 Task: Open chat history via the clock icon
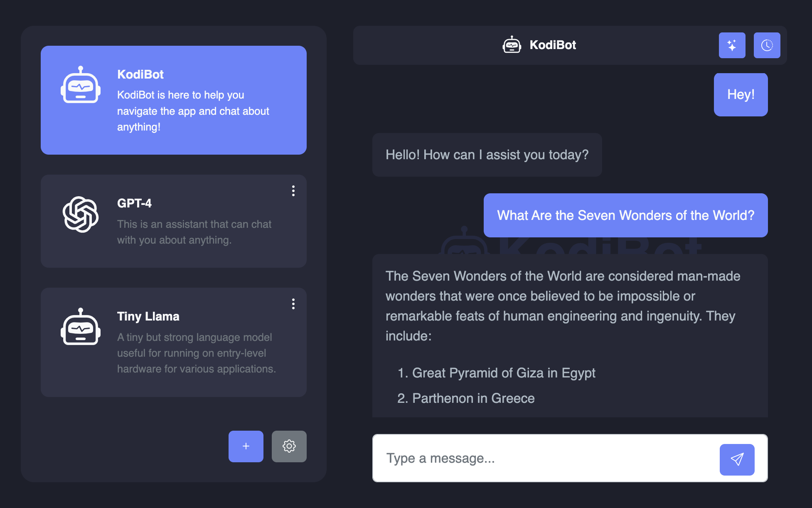(767, 45)
